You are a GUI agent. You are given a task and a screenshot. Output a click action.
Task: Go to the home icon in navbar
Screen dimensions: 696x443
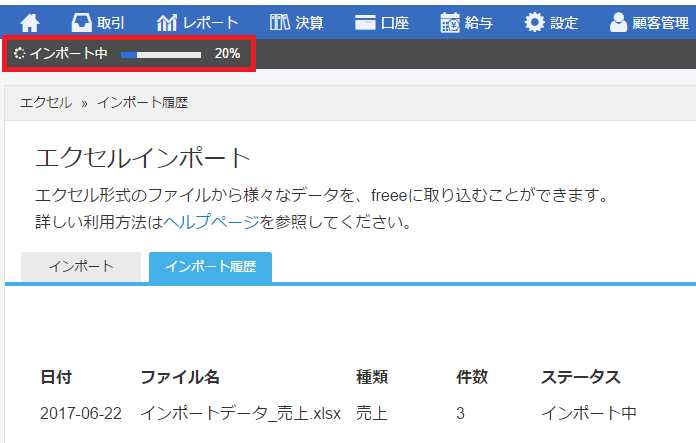pos(30,23)
